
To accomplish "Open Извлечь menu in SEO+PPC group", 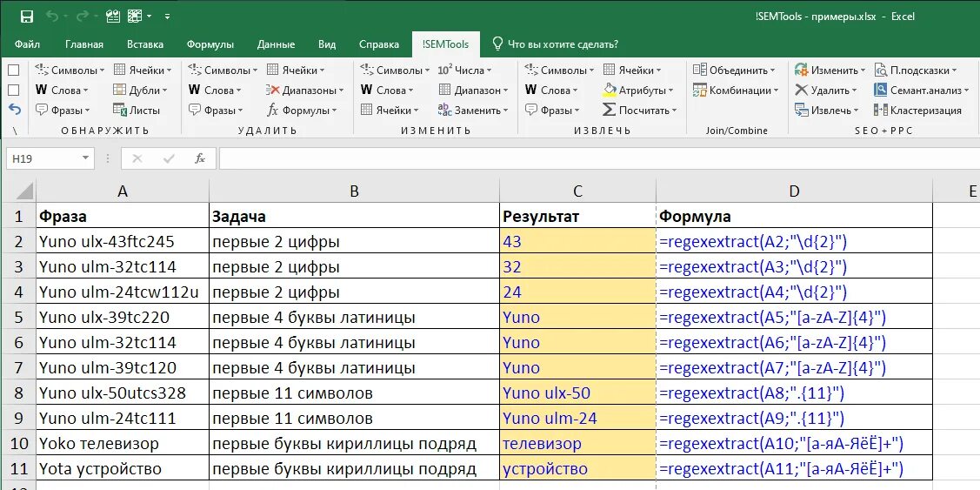I will [826, 111].
